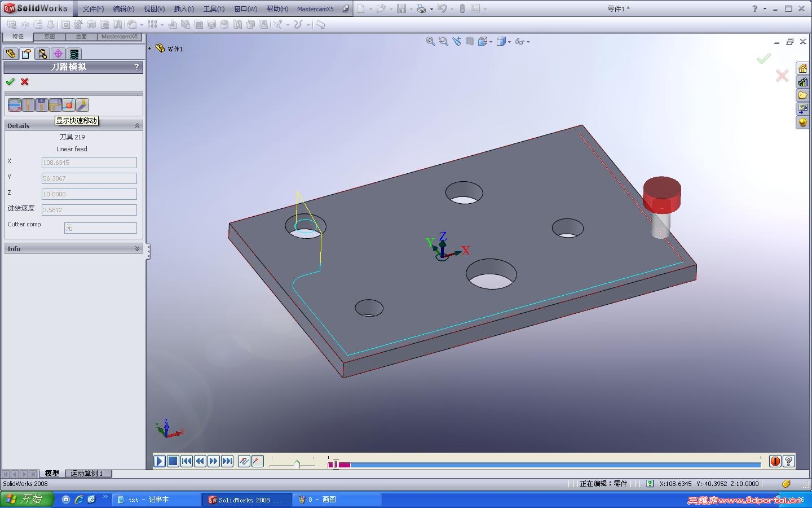Open the File Explorer task pane folder icon

[x=802, y=96]
